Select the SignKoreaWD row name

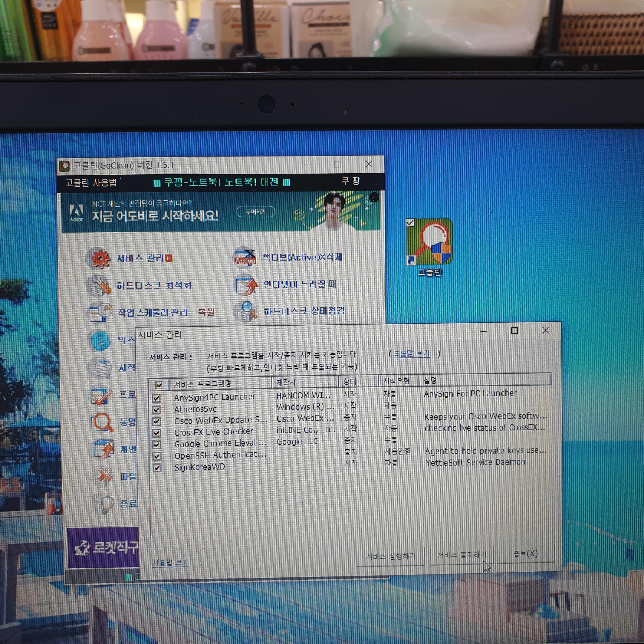tap(200, 467)
